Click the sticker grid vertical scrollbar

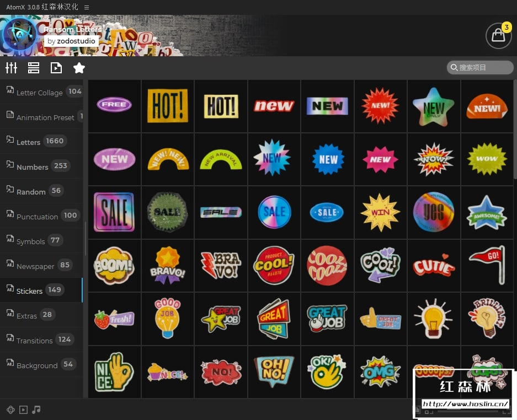pyautogui.click(x=515, y=130)
